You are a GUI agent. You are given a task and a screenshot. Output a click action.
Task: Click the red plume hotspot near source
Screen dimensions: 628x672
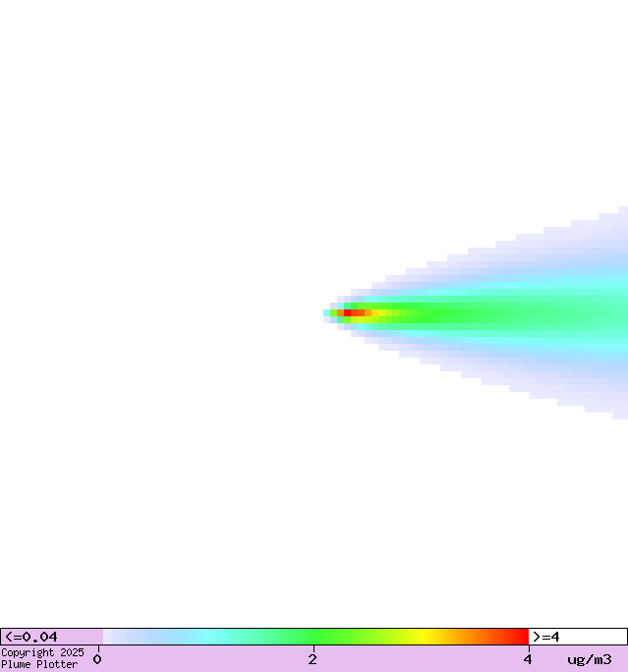click(347, 312)
